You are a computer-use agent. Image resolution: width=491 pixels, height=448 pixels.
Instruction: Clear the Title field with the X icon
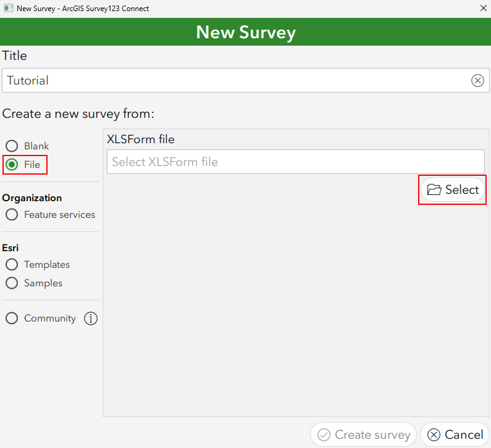(x=477, y=81)
